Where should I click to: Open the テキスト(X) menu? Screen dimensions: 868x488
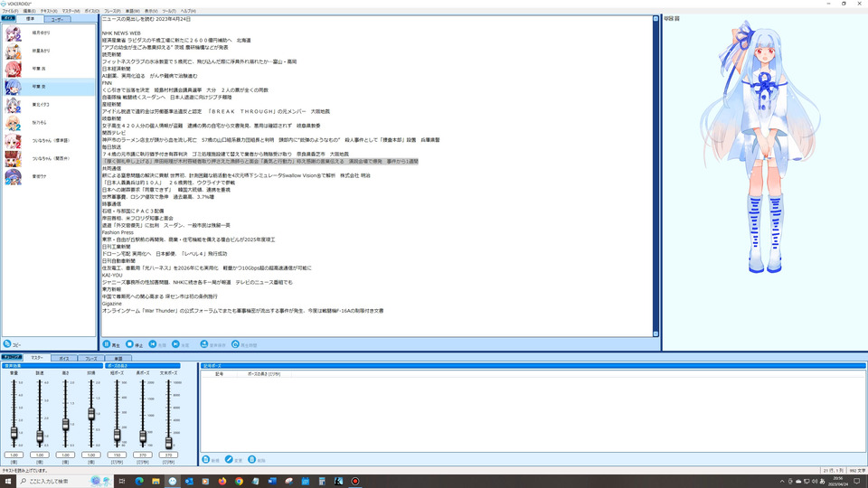tap(49, 11)
